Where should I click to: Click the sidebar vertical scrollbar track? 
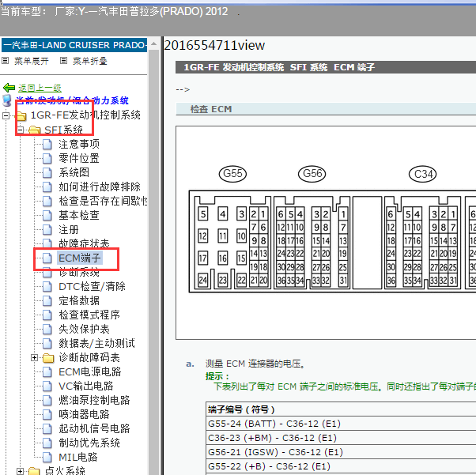(x=154, y=262)
